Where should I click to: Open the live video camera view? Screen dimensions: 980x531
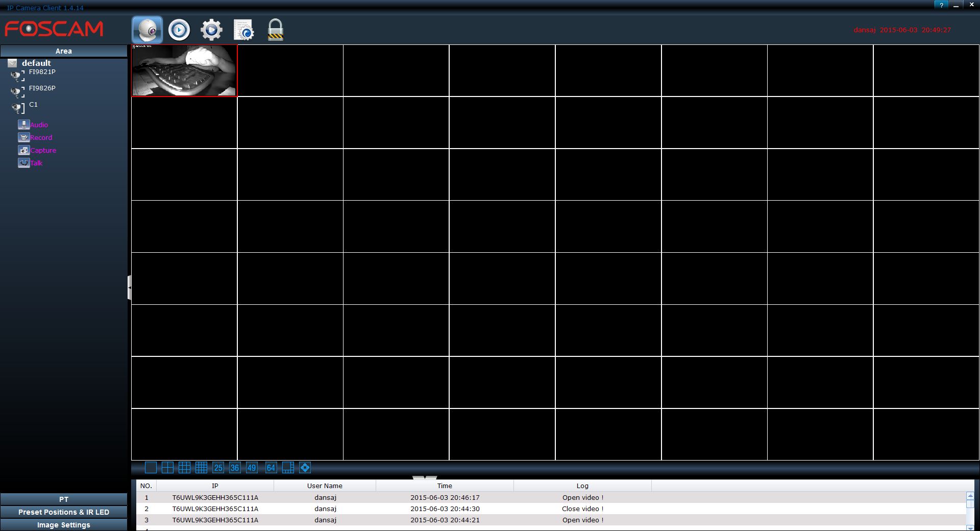[148, 30]
